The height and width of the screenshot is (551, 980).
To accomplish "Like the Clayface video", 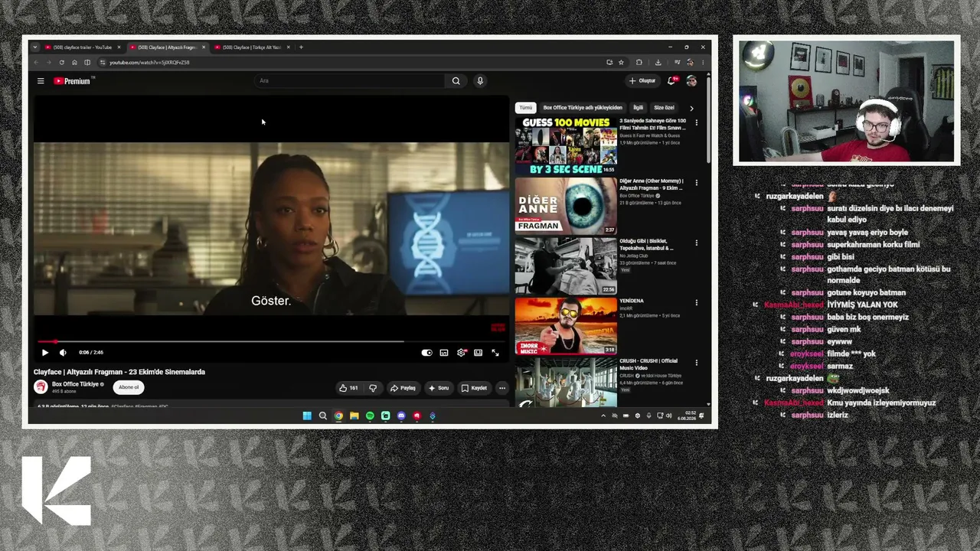I will tap(348, 388).
